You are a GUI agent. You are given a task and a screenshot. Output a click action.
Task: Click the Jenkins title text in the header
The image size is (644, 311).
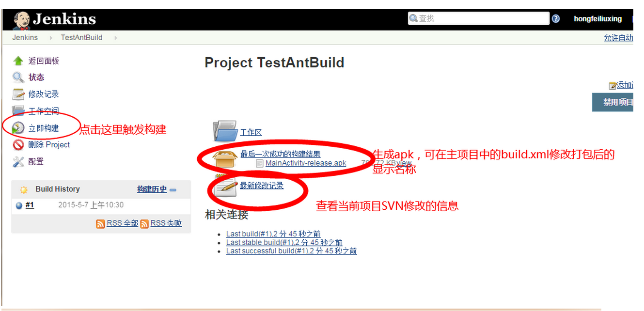[64, 19]
